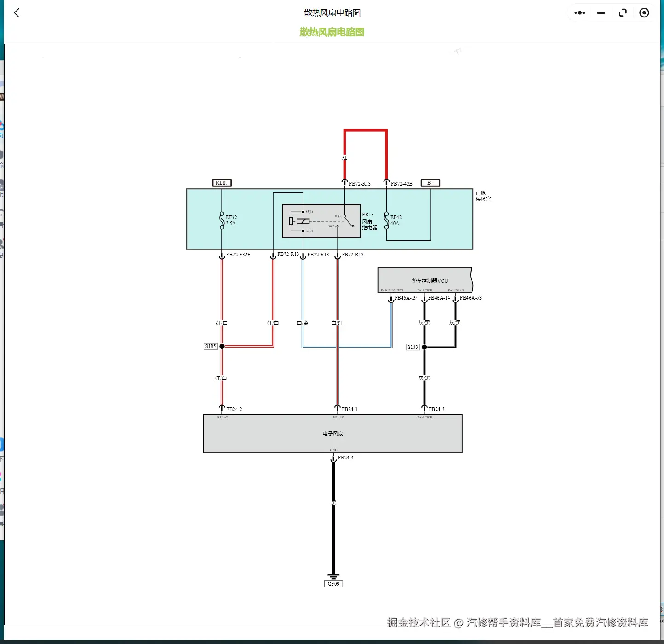Go back with the left arrow icon

point(17,13)
